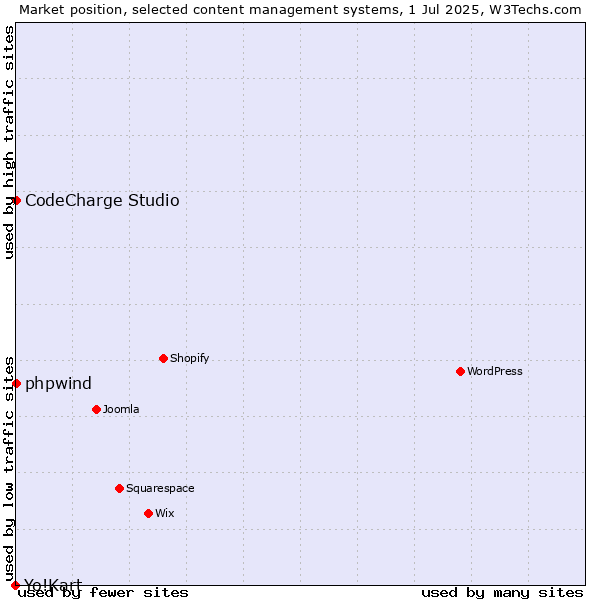This screenshot has height=600, width=600.
Task: Click the Joomla red data point
Action: click(x=96, y=409)
